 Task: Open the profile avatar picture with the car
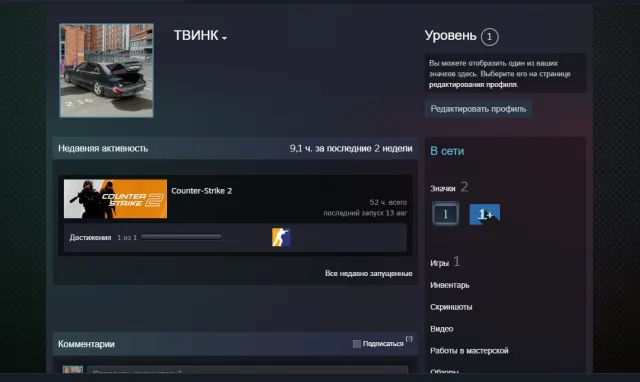coord(106,70)
